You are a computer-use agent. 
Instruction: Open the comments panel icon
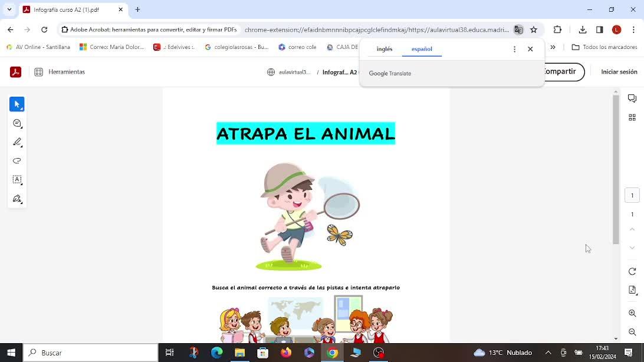[x=632, y=98]
